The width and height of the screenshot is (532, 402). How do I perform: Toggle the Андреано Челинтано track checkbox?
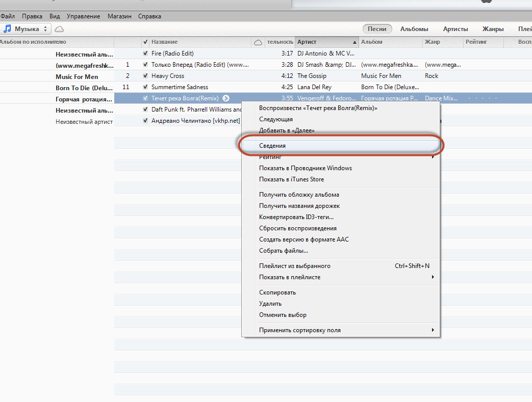pos(145,121)
